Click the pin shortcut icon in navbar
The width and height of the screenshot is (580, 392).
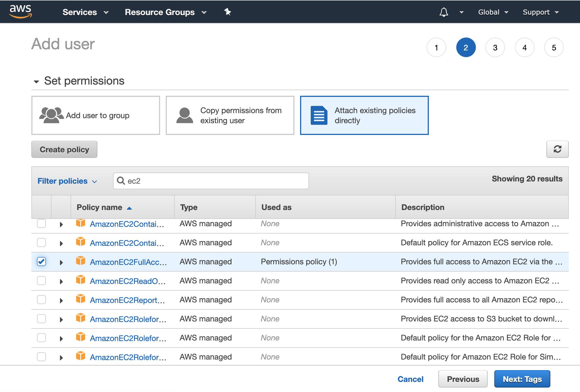[x=228, y=12]
